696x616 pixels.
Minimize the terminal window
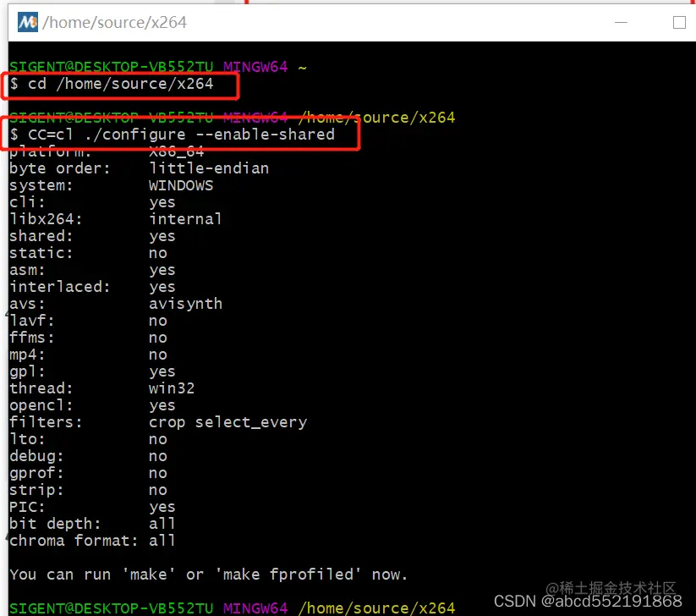click(621, 22)
